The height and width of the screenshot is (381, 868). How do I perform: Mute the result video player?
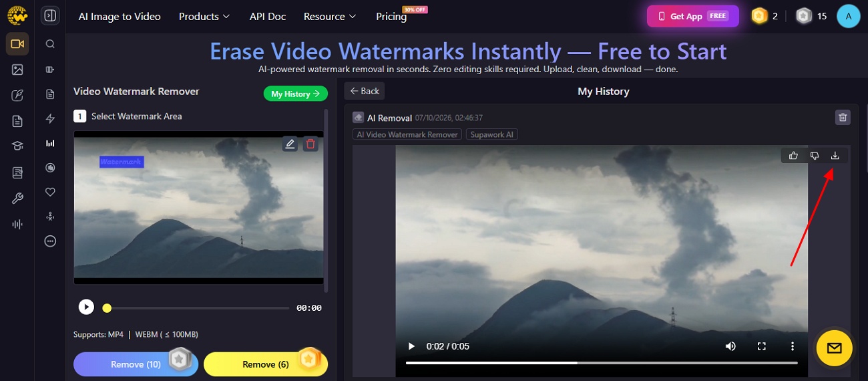click(730, 346)
